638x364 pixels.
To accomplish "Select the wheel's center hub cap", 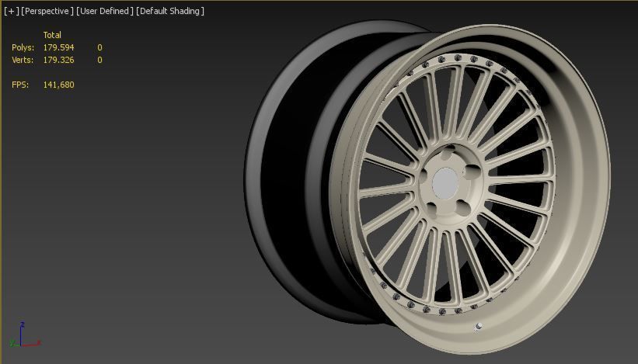I will tap(445, 184).
